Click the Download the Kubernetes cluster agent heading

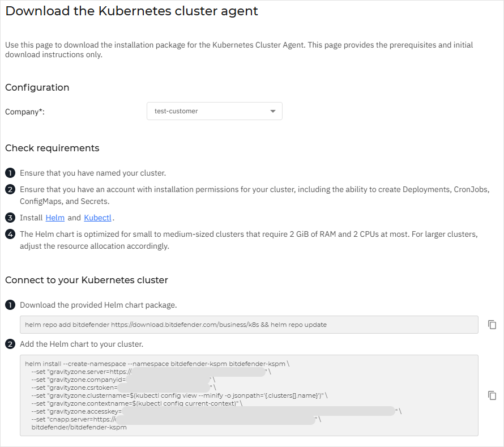[131, 11]
